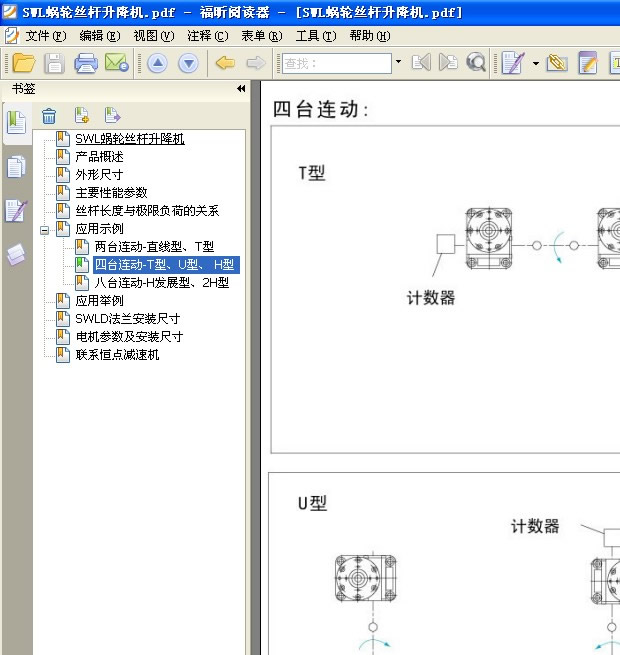Click the delete bookmark trash icon
The height and width of the screenshot is (655, 620).
tap(49, 115)
